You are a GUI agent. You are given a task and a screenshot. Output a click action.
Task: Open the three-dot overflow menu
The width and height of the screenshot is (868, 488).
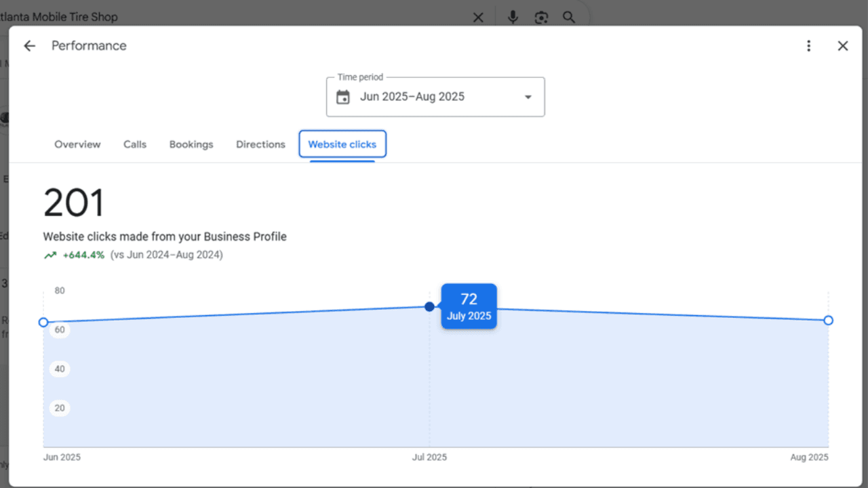809,45
